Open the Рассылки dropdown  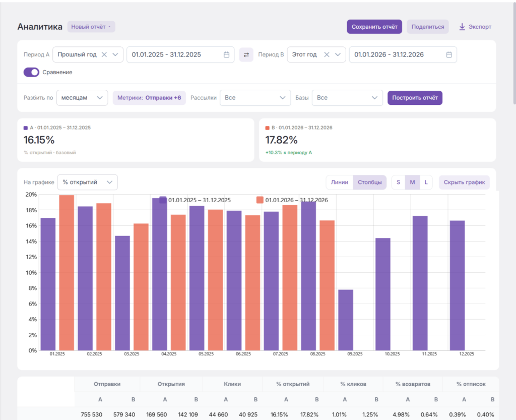click(x=255, y=98)
